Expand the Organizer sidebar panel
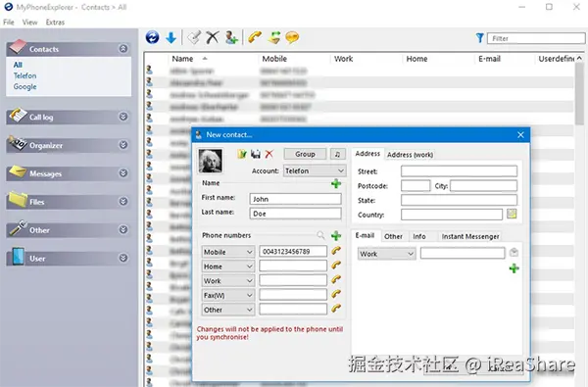Screen dimensions: 588x387 point(123,145)
